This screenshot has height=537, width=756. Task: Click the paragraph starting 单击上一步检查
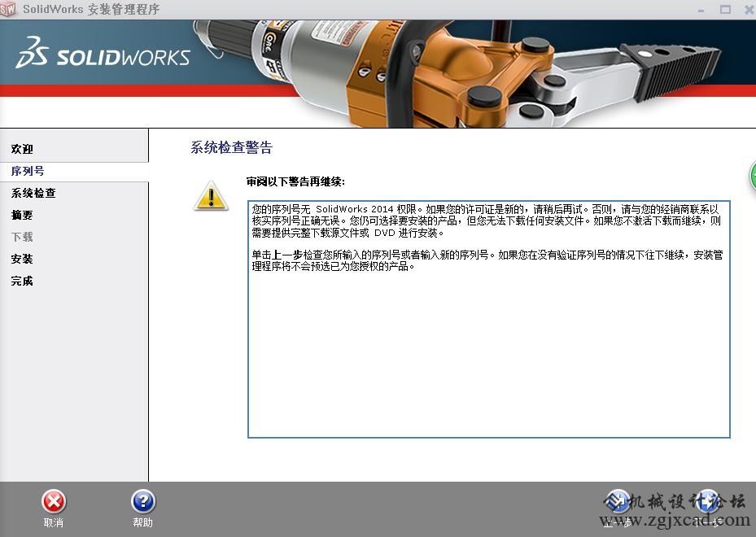pos(487,261)
